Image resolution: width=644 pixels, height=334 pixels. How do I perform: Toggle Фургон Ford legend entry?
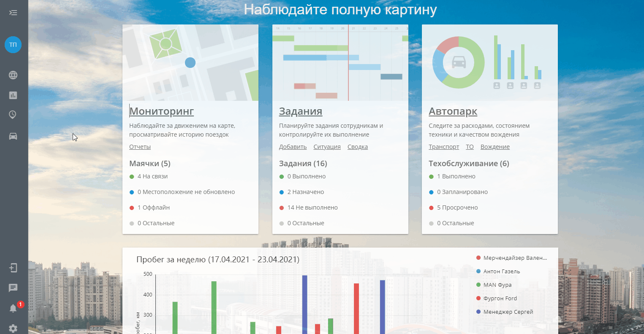coord(496,298)
